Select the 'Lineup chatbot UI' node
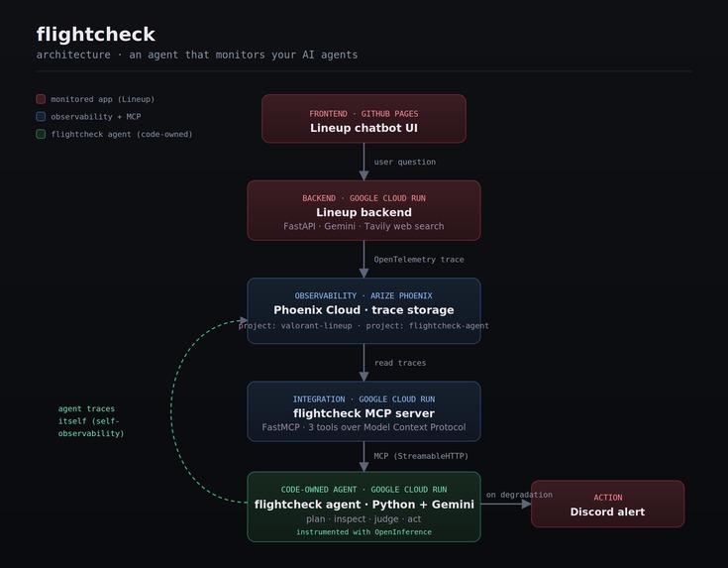Viewport: 728px width, 568px height. point(364,119)
